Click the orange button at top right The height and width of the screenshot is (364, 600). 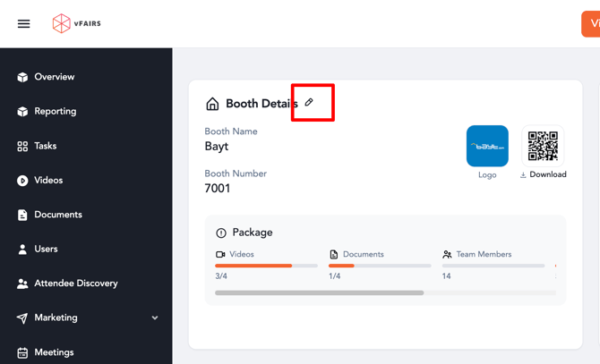[x=591, y=24]
